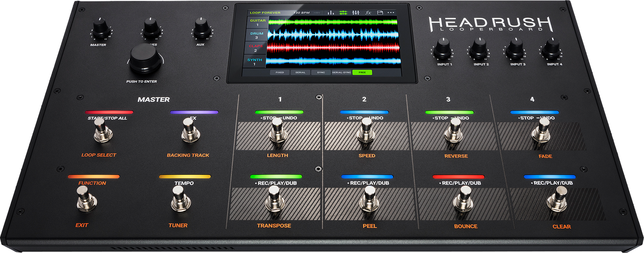Open the three-dots more menu
Viewport: 644px width, 253px height.
click(x=391, y=12)
